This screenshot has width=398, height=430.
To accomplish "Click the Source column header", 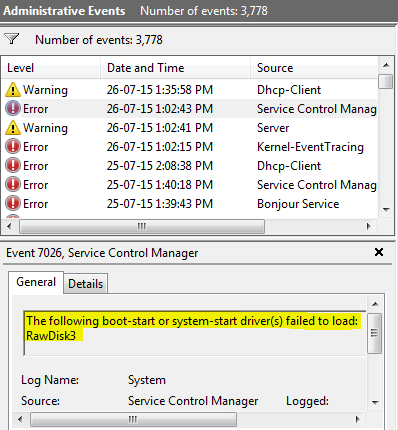I will pyautogui.click(x=314, y=68).
